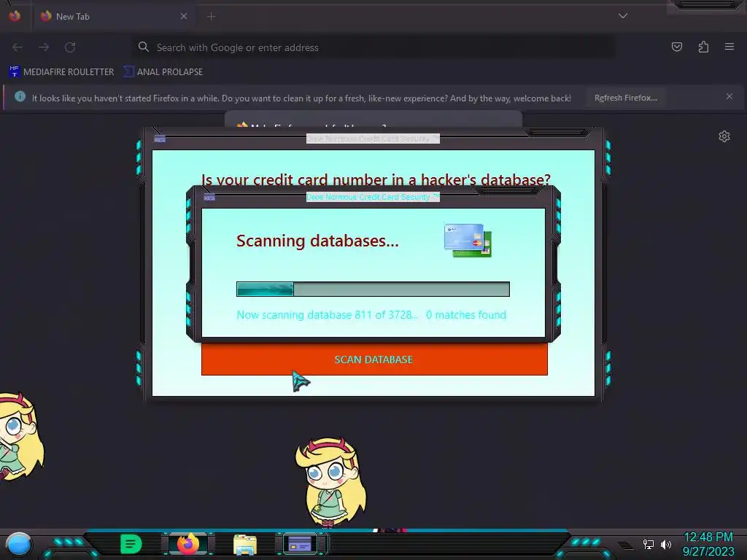747x560 pixels.
Task: Open the Firefox hamburger menu
Action: pyautogui.click(x=729, y=47)
